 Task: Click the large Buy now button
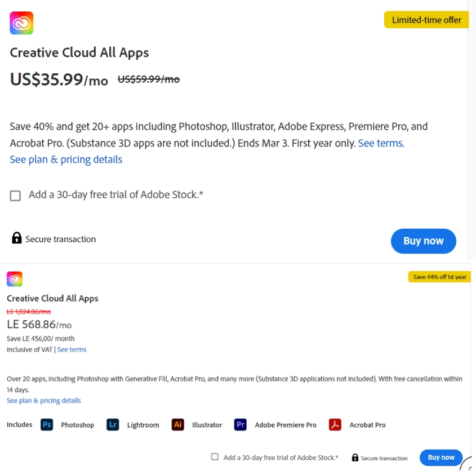click(423, 241)
